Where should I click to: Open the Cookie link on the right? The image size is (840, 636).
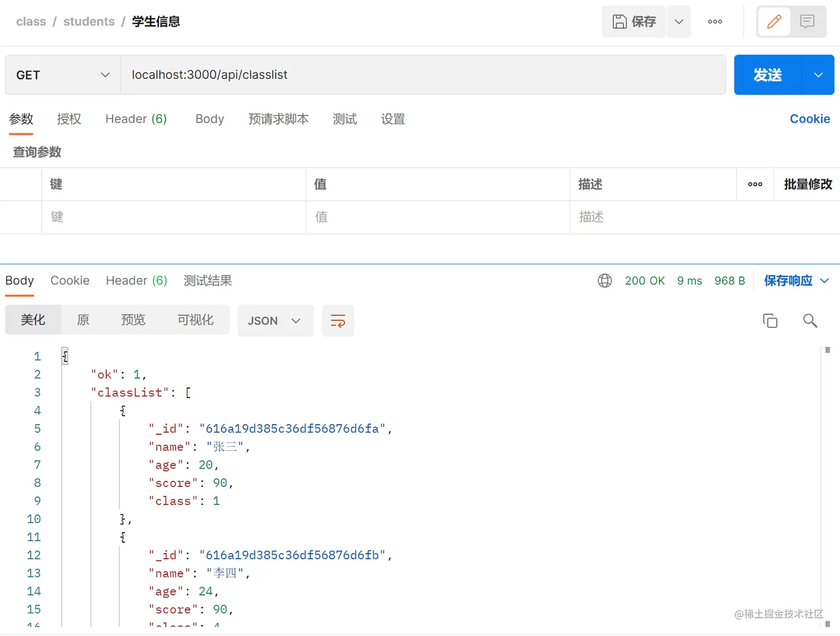coord(810,119)
